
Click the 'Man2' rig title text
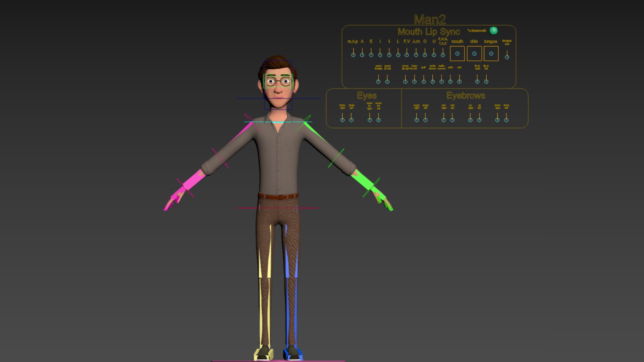[430, 20]
